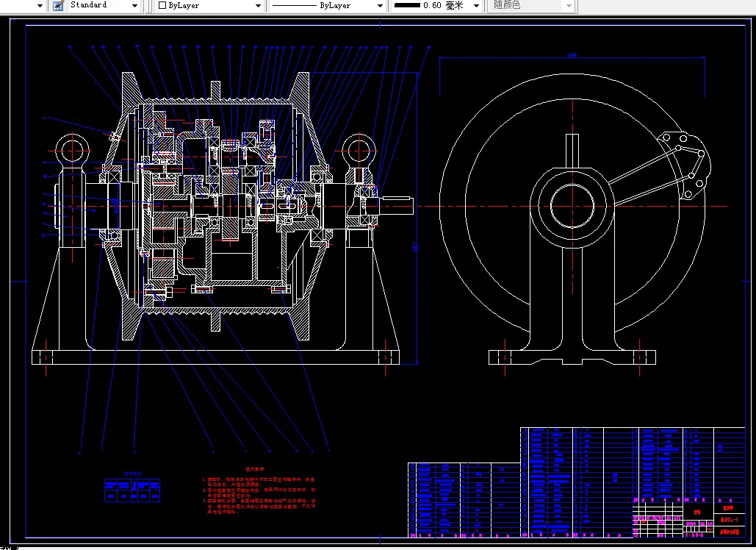Screen dimensions: 756x550
Task: Open the ByLayer color control dropdown
Action: [x=258, y=5]
